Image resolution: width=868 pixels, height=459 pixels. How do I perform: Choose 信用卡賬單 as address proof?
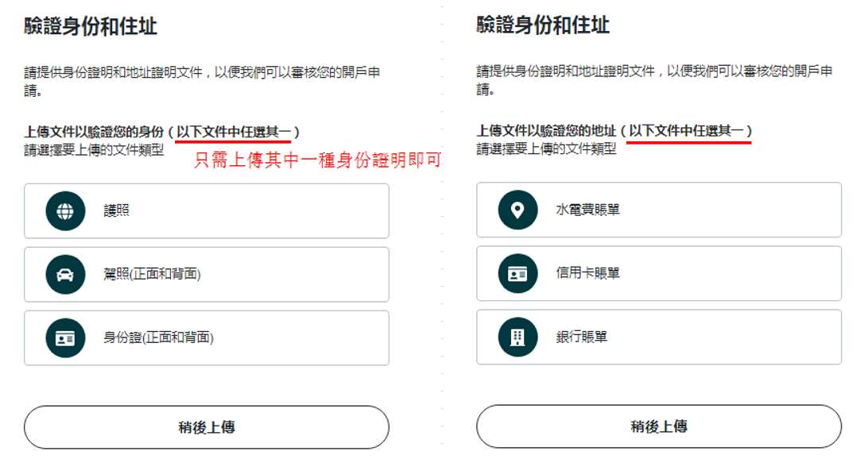(x=660, y=274)
